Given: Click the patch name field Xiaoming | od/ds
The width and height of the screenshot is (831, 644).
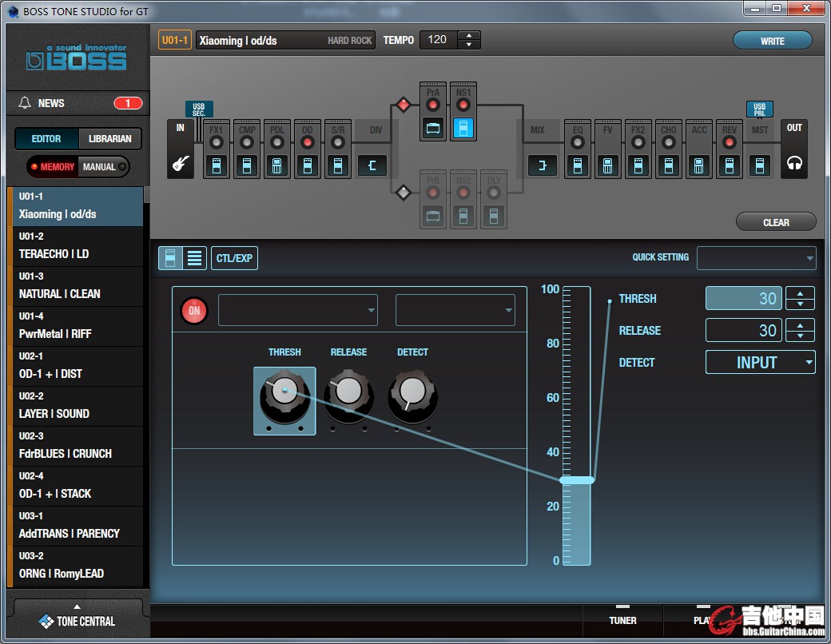Looking at the screenshot, I should click(285, 40).
